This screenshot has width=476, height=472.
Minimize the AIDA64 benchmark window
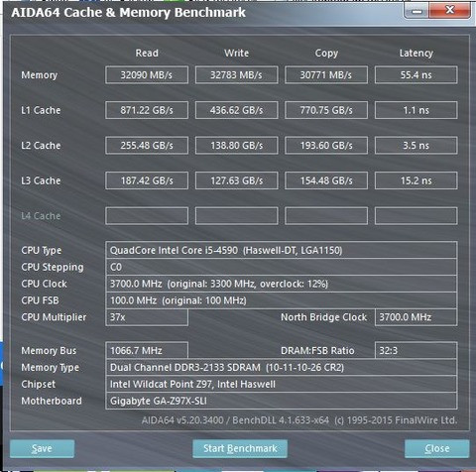(x=416, y=11)
